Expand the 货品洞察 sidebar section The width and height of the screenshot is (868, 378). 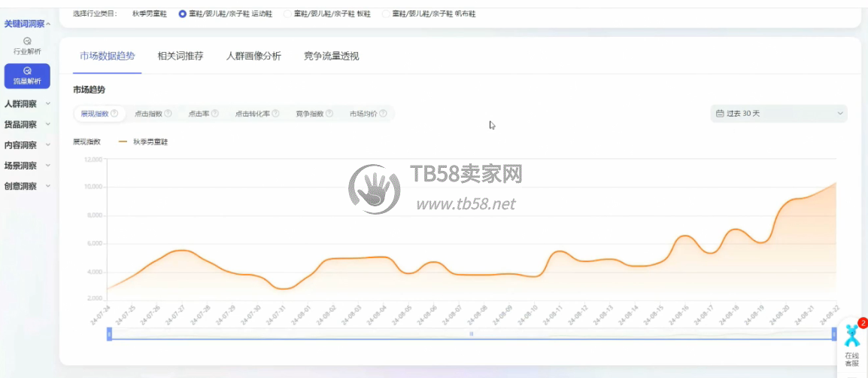tap(27, 124)
